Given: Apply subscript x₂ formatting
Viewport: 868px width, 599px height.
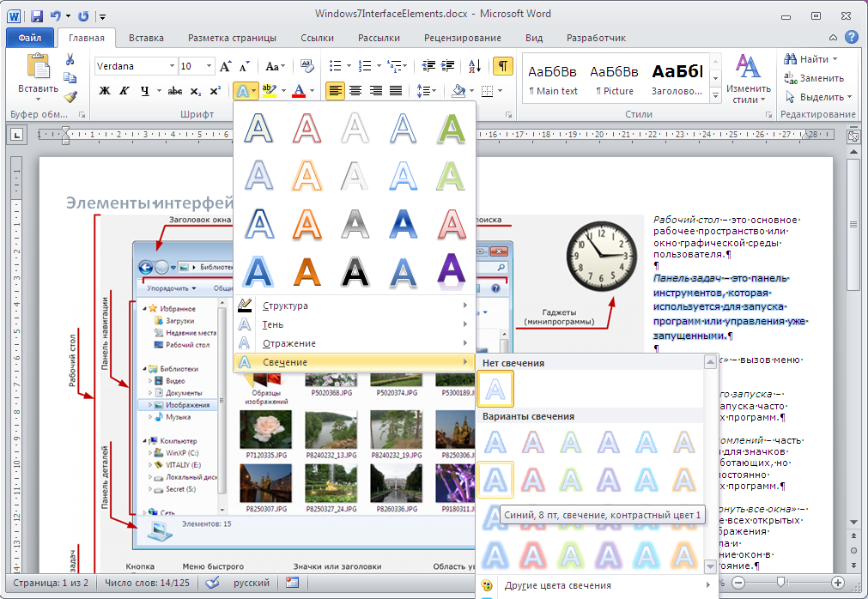Looking at the screenshot, I should point(196,91).
